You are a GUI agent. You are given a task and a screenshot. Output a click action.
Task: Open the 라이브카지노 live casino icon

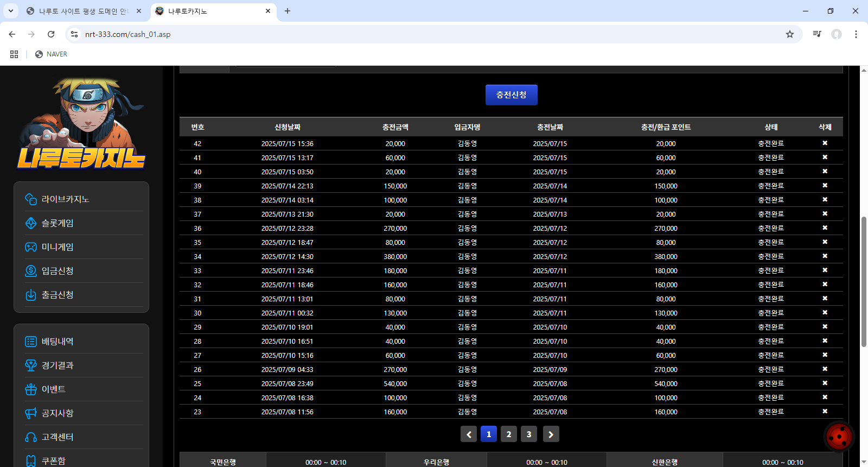point(31,199)
